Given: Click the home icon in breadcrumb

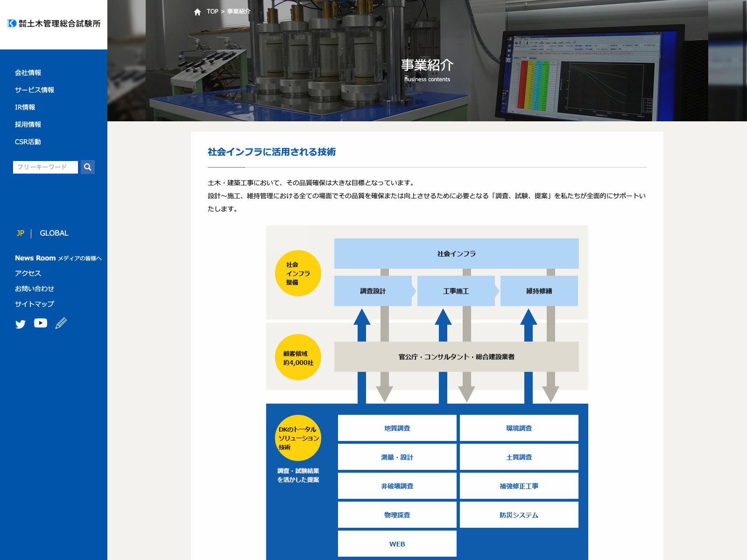Looking at the screenshot, I should click(x=197, y=12).
